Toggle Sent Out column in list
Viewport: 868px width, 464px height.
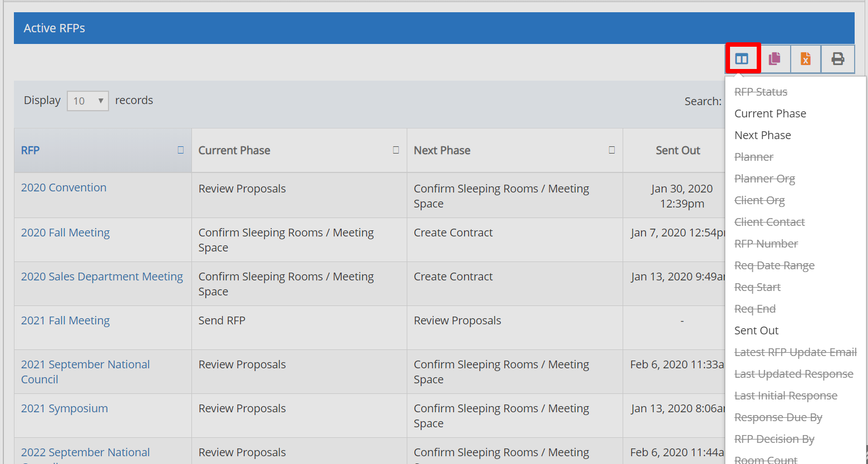756,330
